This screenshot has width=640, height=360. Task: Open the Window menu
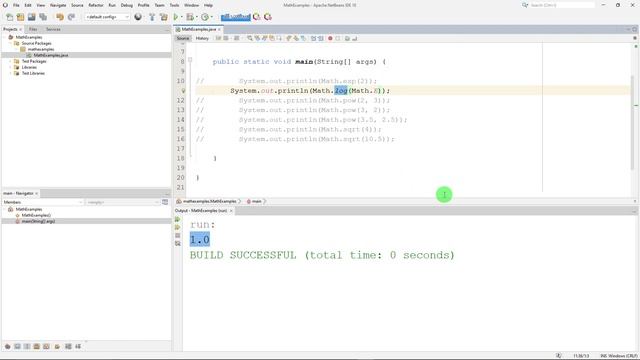(x=191, y=5)
